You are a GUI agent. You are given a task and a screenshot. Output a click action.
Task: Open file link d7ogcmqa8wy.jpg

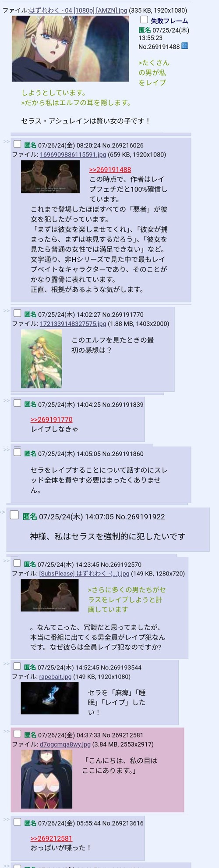pyautogui.click(x=65, y=744)
